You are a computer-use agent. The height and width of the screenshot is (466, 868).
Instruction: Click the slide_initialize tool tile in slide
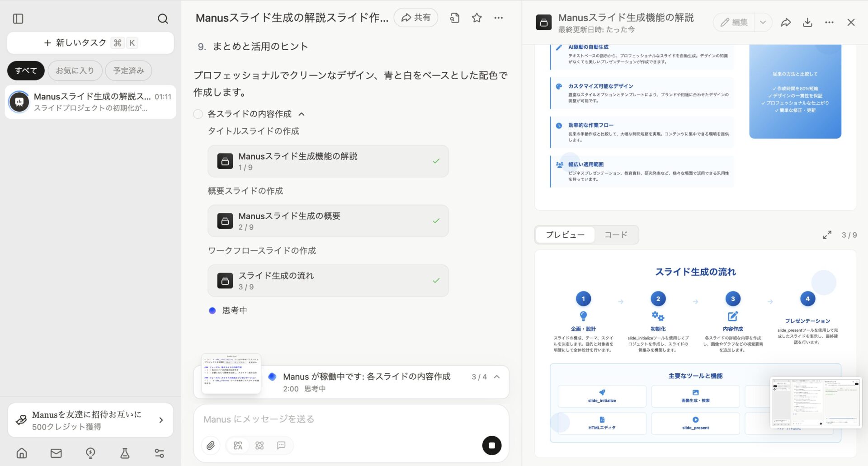[602, 396]
